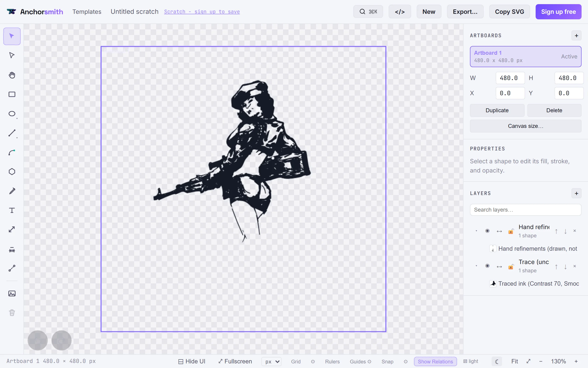Toggle visibility of Trace layer
588x368 pixels.
(x=487, y=266)
